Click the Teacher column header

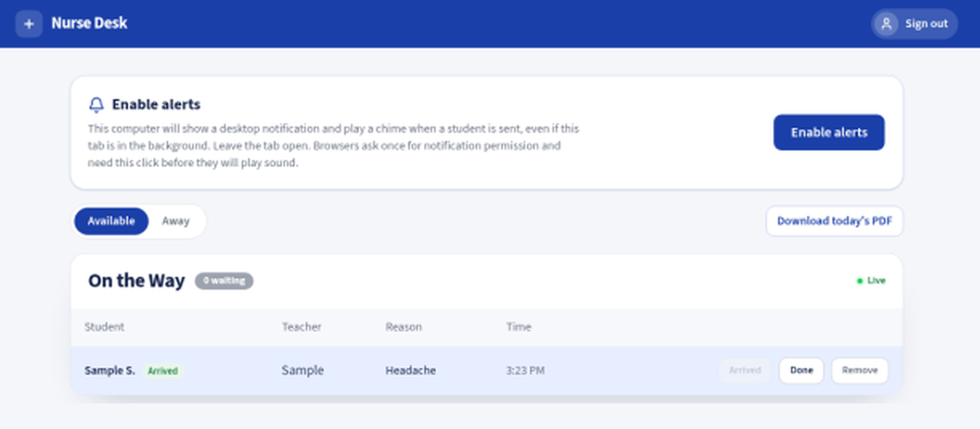tap(302, 327)
